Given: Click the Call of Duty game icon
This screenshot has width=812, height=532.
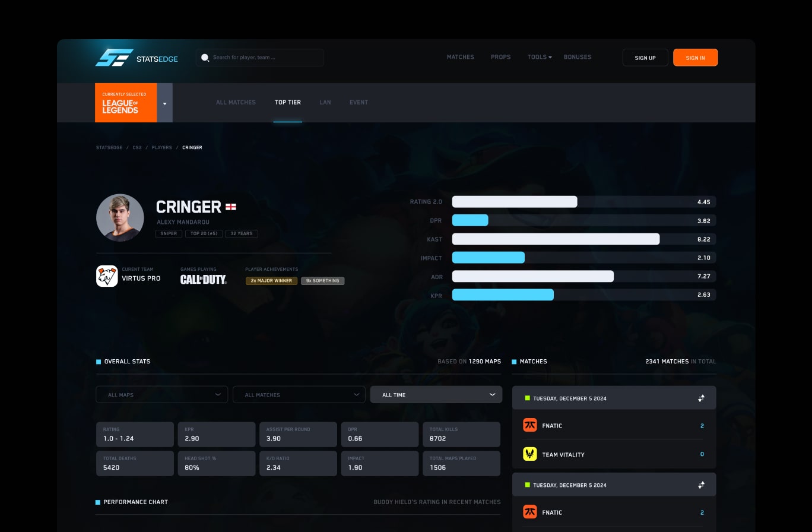Looking at the screenshot, I should coord(204,278).
